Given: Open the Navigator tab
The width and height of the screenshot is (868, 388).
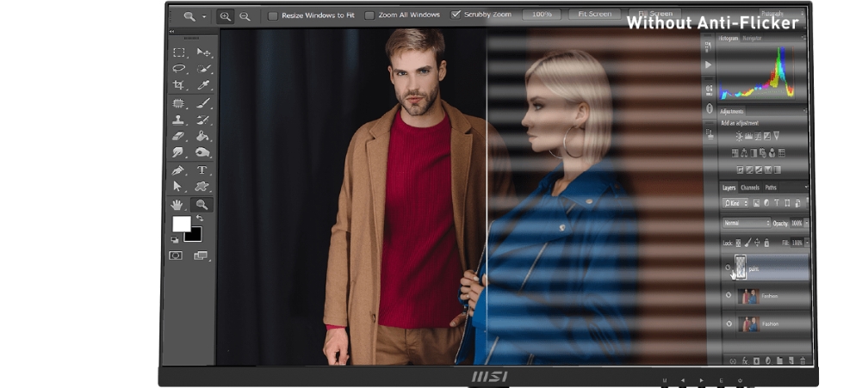Looking at the screenshot, I should click(753, 39).
